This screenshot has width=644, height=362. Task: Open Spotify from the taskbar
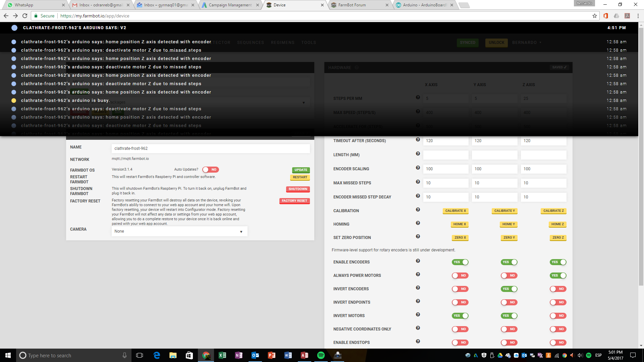321,355
